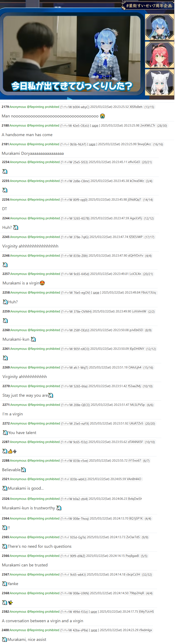Click the unicorn emoji in post 2234
The width and height of the screenshot is (181, 644).
pos(5,172)
